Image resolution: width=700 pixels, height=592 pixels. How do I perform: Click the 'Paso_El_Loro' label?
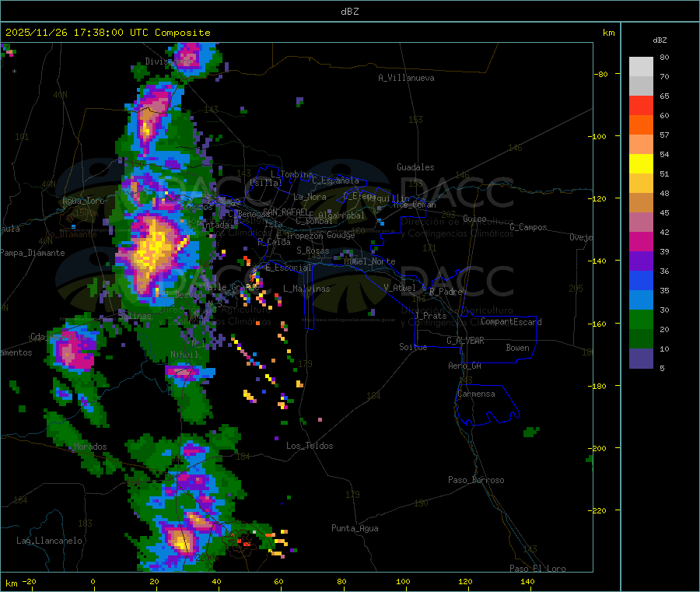click(538, 569)
